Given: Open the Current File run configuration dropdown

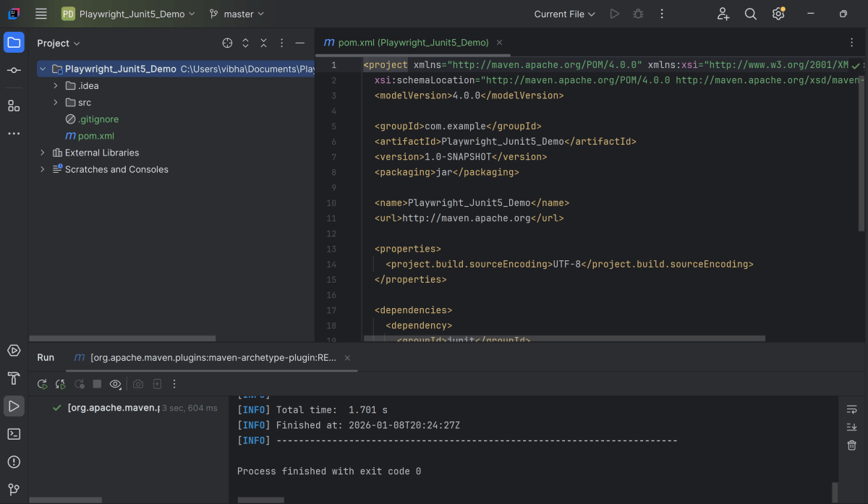Looking at the screenshot, I should coord(564,14).
